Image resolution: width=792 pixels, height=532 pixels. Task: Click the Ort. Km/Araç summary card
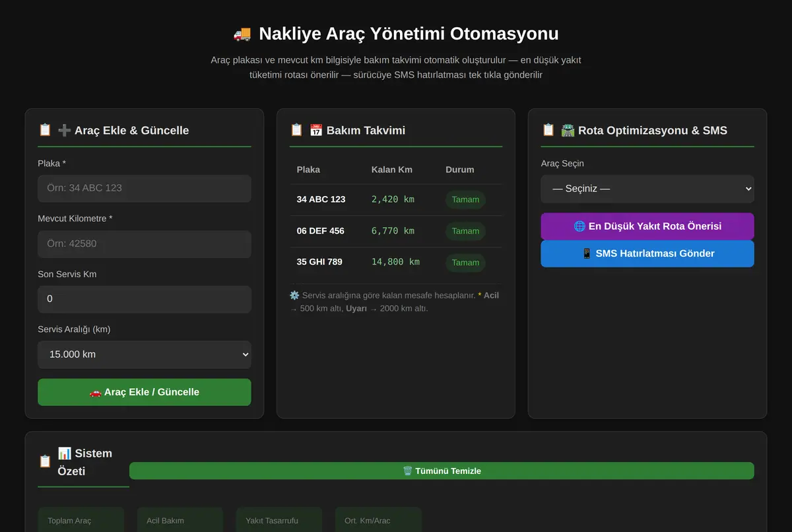click(378, 519)
